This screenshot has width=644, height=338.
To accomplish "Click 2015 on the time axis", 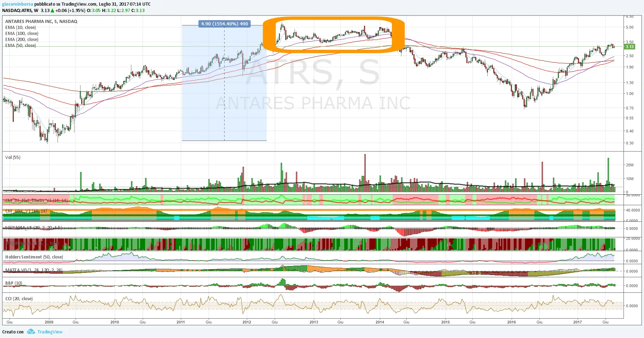I will [x=446, y=322].
